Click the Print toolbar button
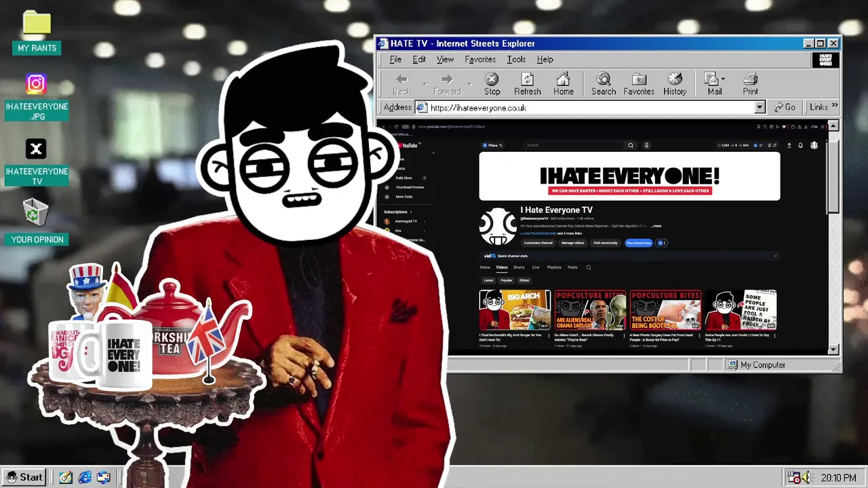Screen dimensions: 868x488 pos(751,85)
